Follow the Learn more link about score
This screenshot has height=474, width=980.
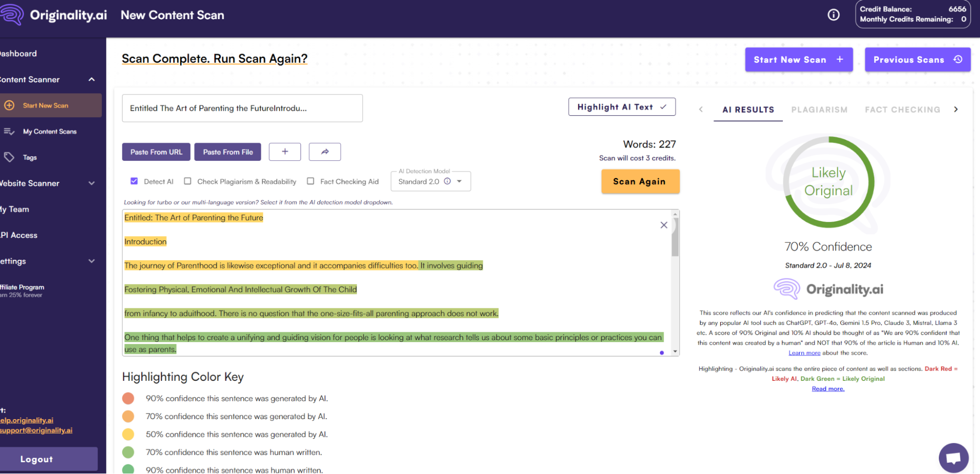tap(804, 353)
